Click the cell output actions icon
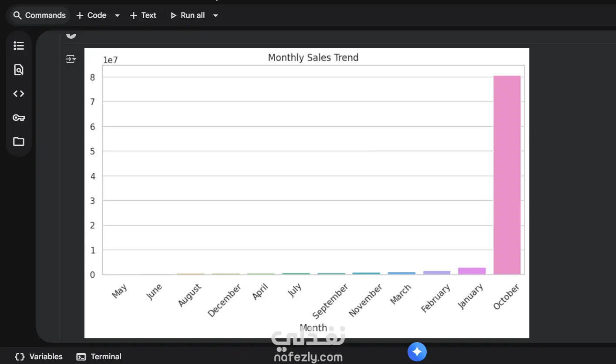Image resolution: width=616 pixels, height=364 pixels. [x=71, y=59]
